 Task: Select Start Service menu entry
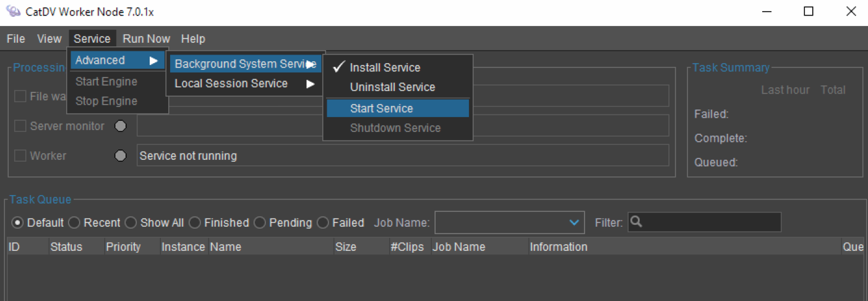(x=397, y=108)
